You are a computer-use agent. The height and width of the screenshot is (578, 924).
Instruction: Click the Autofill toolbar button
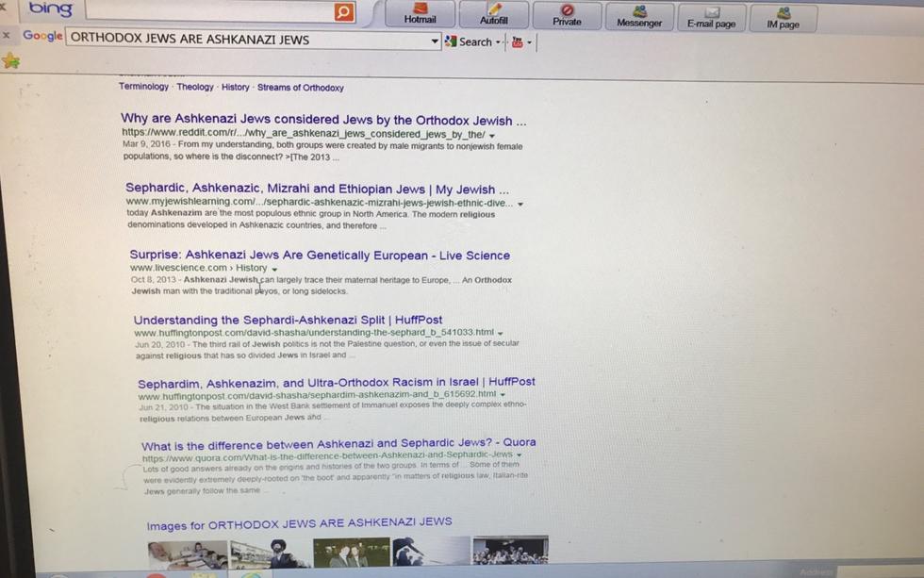point(493,14)
